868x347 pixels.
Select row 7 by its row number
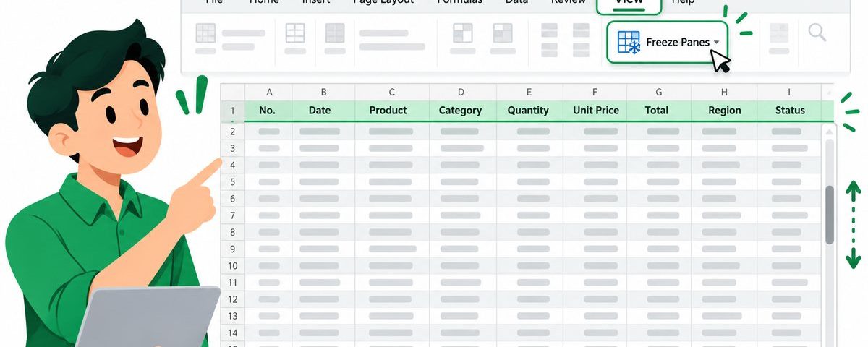233,215
